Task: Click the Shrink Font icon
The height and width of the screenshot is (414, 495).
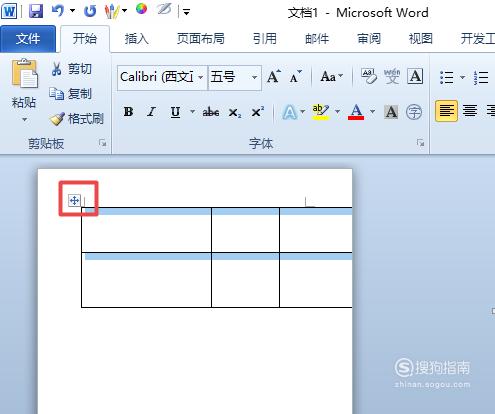Action: [295, 77]
